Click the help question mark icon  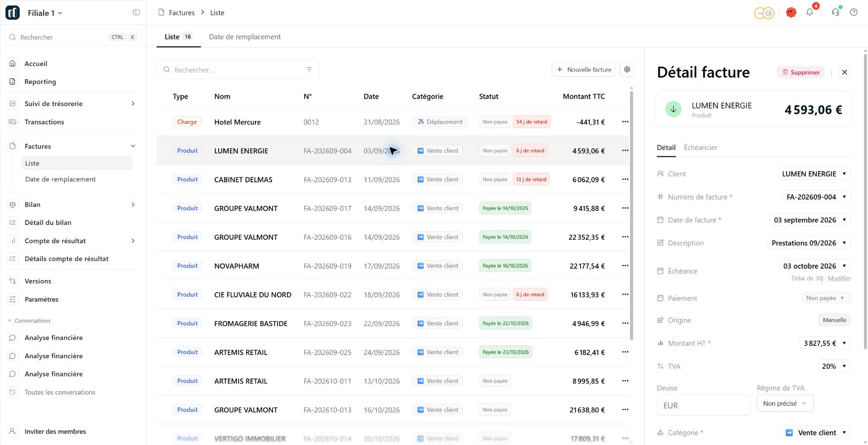tap(854, 13)
